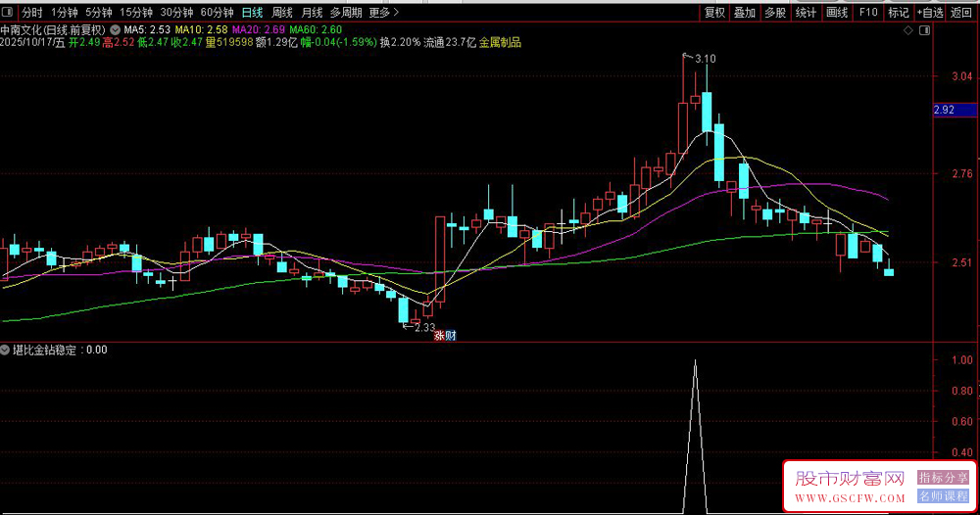The width and height of the screenshot is (980, 515).
Task: Click the 标记 mark button
Action: (x=898, y=13)
